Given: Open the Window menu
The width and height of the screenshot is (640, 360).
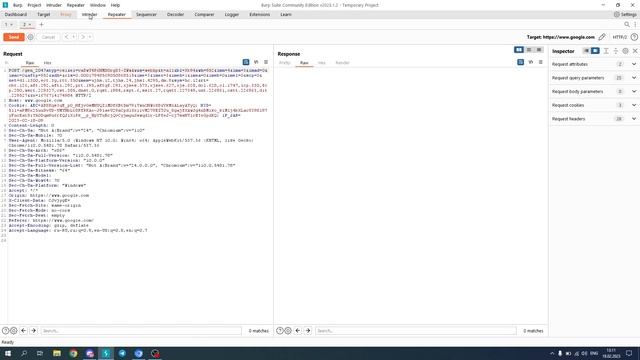Looking at the screenshot, I should [x=98, y=5].
